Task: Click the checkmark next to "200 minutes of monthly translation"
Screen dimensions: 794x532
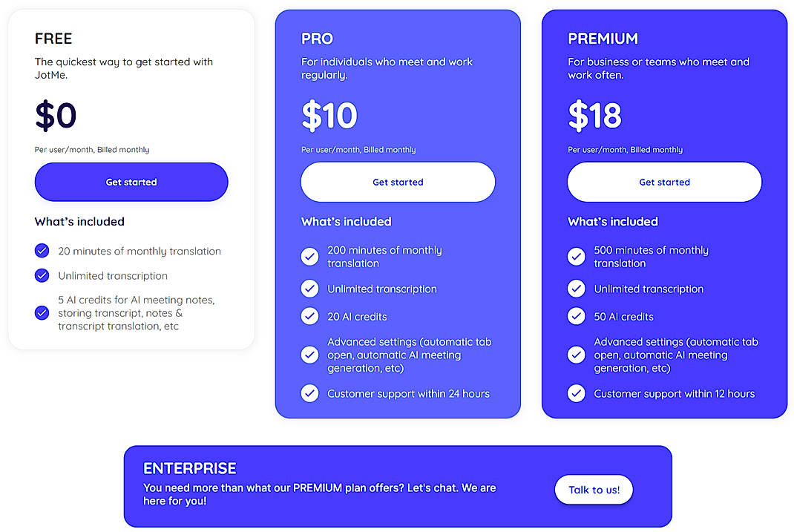Action: tap(309, 256)
